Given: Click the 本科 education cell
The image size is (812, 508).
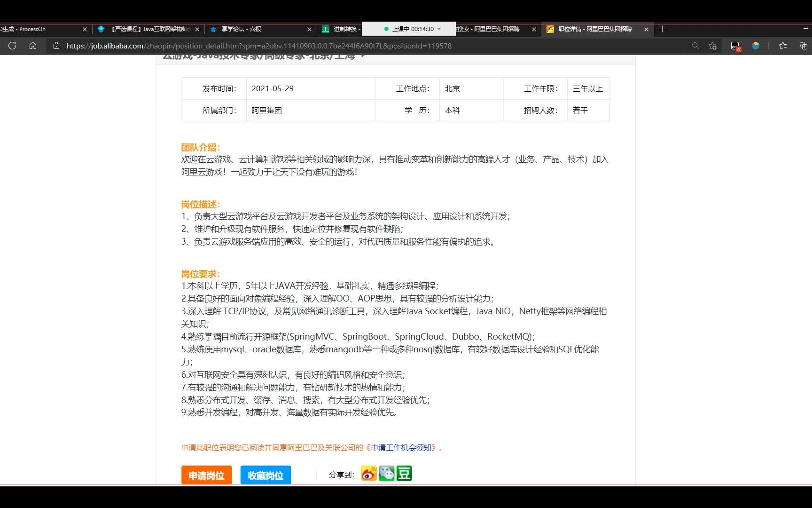Looking at the screenshot, I should pyautogui.click(x=472, y=110).
